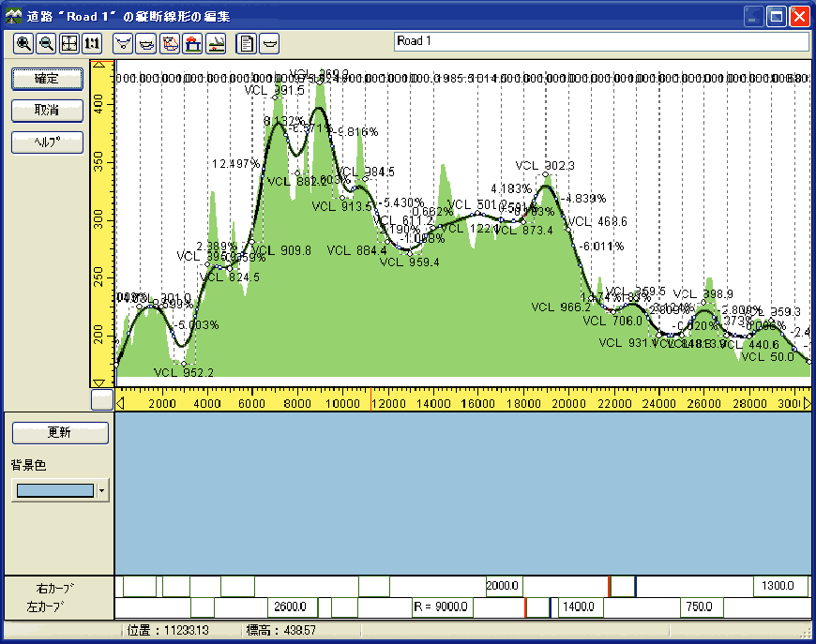Screen dimensions: 816x644
Task: Click the 確定 confirm button
Action: pyautogui.click(x=47, y=79)
